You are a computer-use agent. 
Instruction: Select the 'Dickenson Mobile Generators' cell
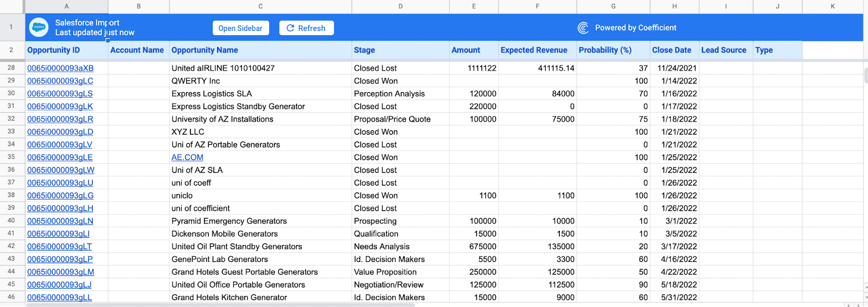click(x=260, y=234)
